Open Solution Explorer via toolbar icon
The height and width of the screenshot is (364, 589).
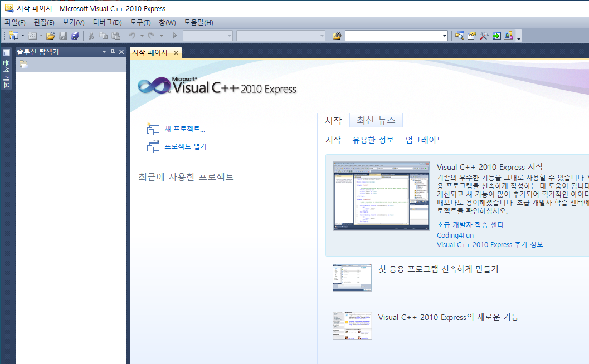coord(459,36)
